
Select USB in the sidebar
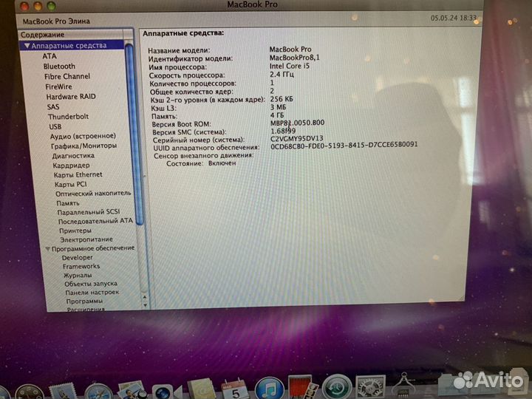click(x=55, y=126)
